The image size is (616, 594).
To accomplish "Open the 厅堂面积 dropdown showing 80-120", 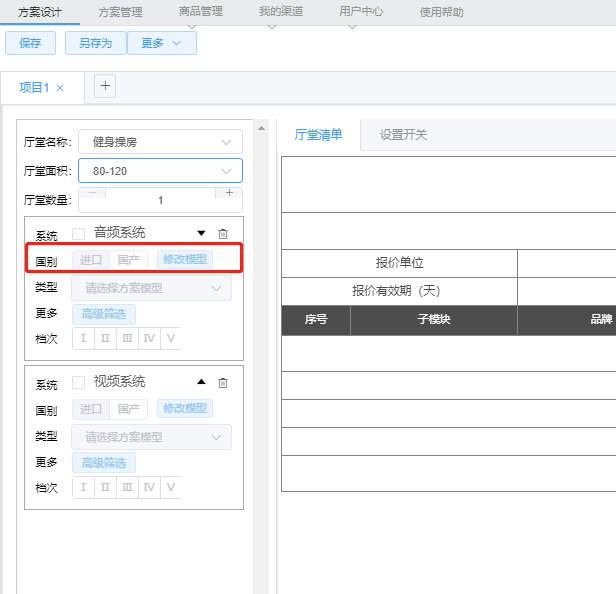I will click(160, 171).
